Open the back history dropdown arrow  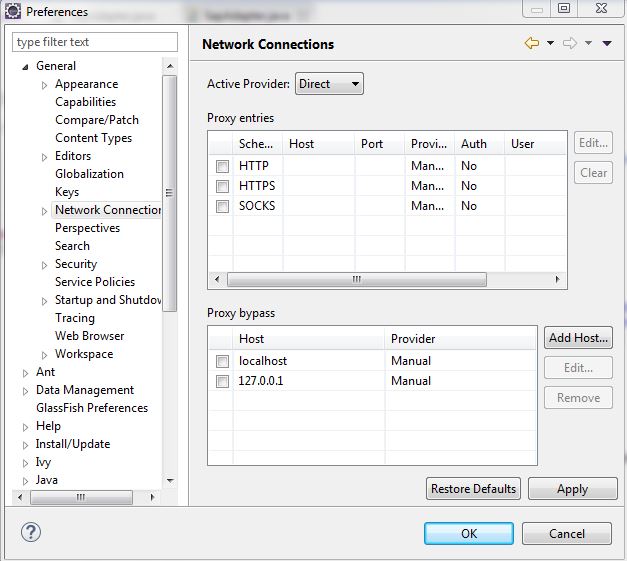point(551,43)
